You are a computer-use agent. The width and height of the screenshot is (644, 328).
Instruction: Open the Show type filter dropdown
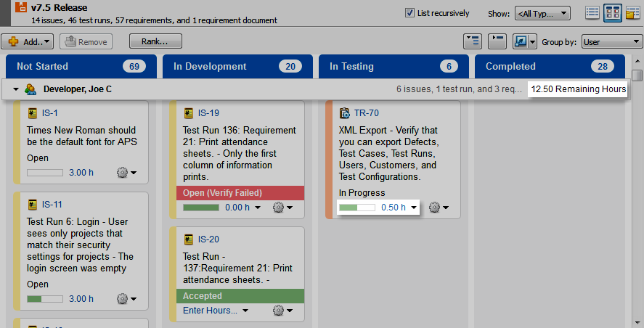[542, 13]
